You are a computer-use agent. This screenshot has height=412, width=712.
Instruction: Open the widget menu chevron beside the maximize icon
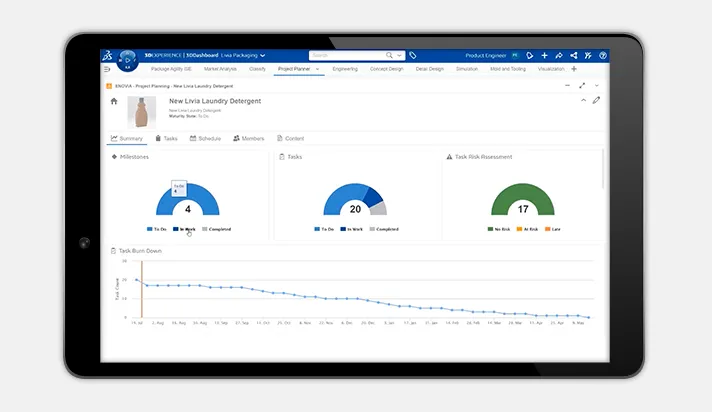tap(597, 85)
